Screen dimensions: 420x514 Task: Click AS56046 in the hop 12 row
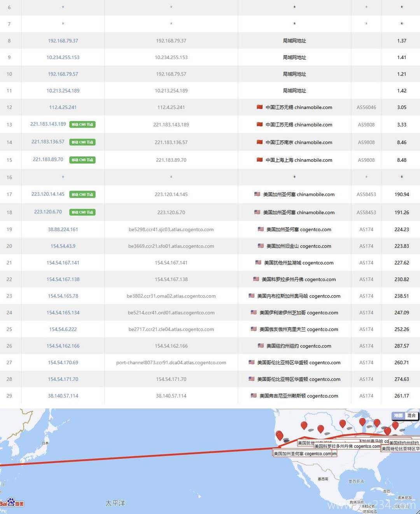366,107
